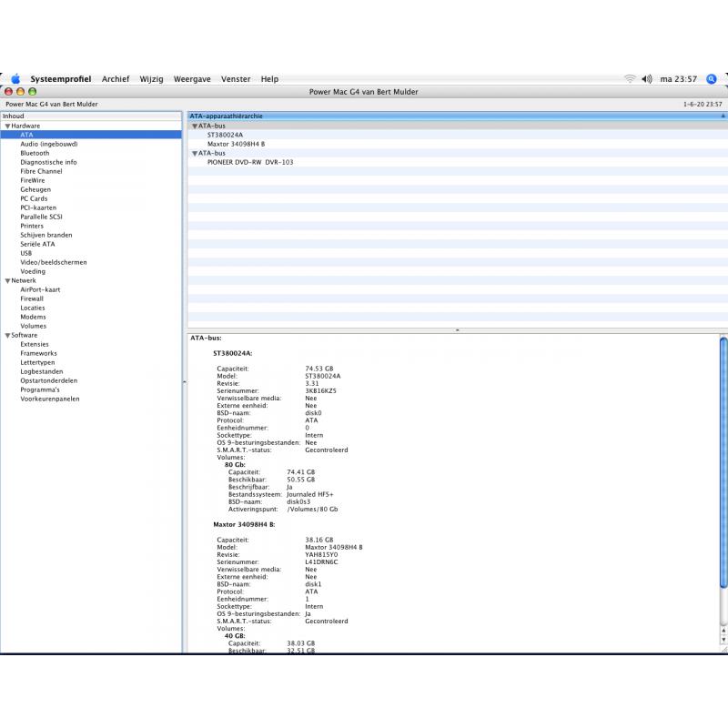728x728 pixels.
Task: Open the Apple menu
Action: point(15,79)
